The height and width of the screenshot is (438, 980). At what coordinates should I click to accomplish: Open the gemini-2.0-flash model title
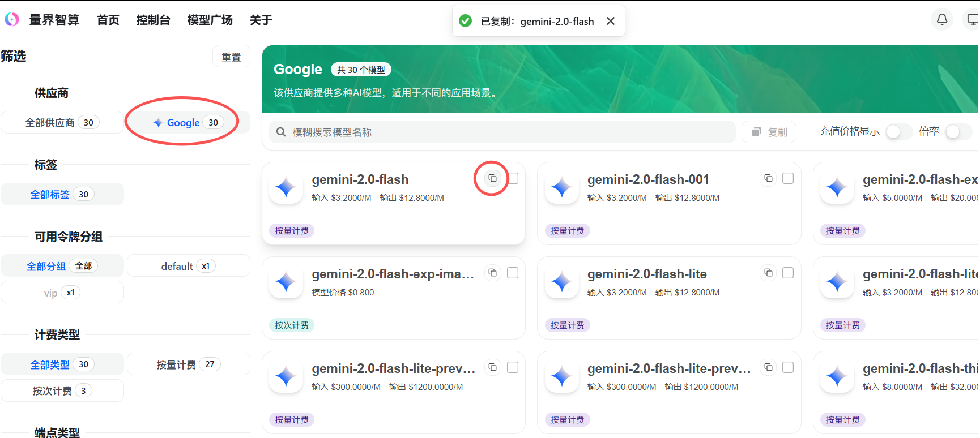pyautogui.click(x=360, y=179)
